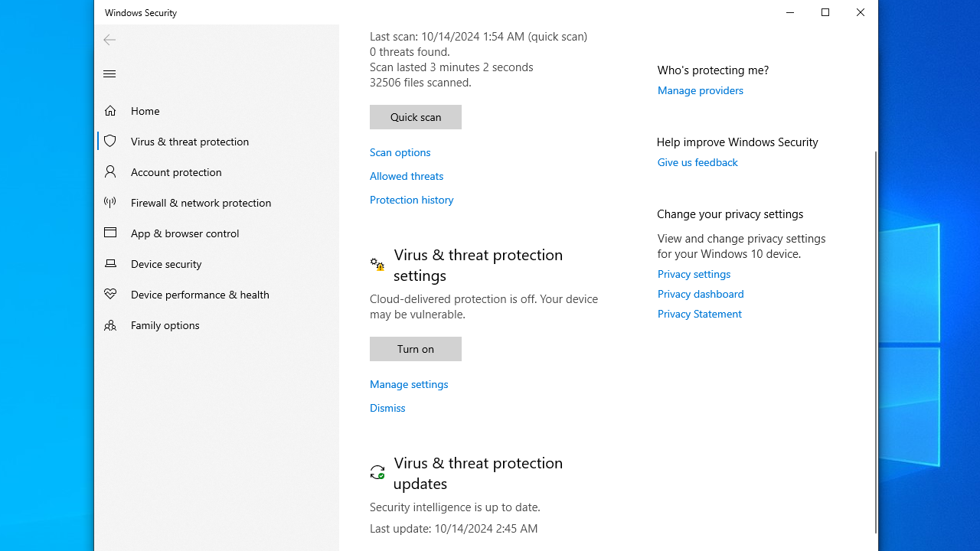Click the shield icon for Virus protection
This screenshot has width=980, height=551.
point(110,141)
